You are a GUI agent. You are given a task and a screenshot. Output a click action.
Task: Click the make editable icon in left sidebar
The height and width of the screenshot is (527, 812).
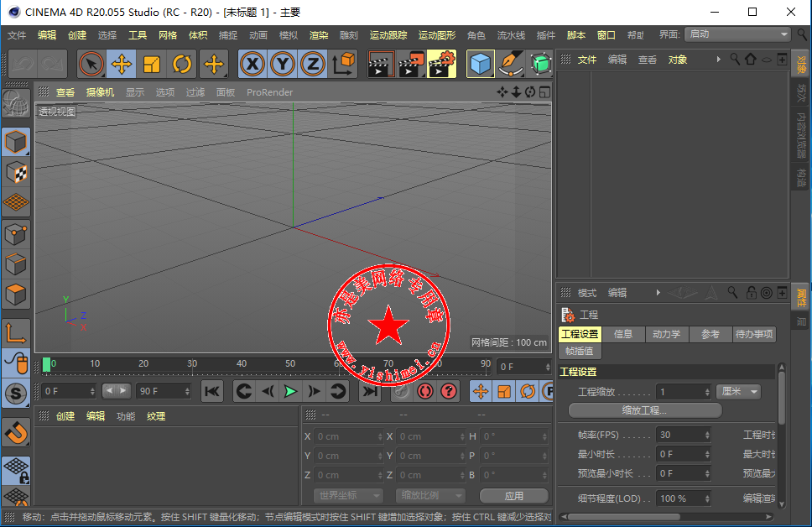[16, 103]
